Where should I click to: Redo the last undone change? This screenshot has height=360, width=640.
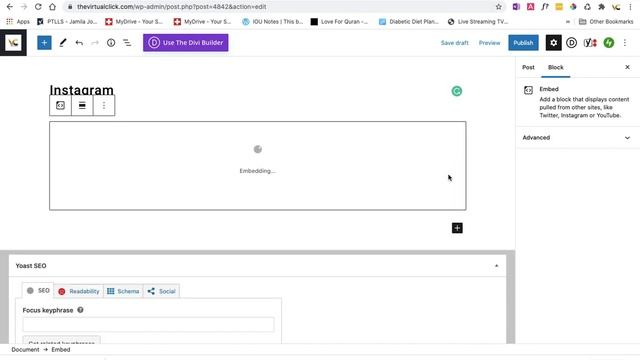click(95, 42)
